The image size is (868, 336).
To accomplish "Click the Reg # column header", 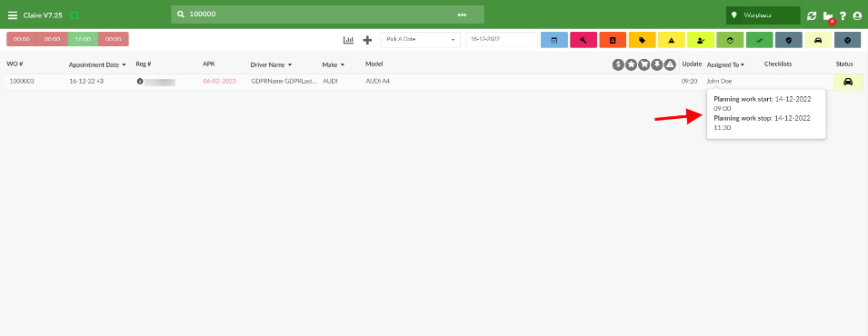I will [x=144, y=64].
